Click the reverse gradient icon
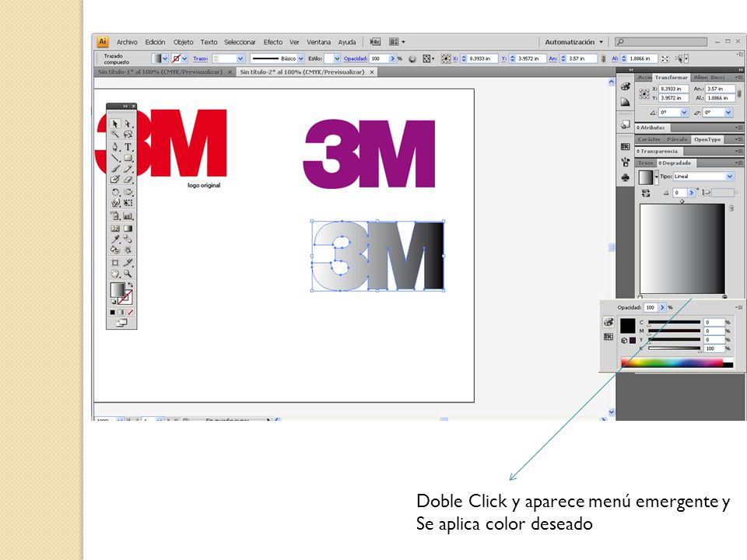This screenshot has width=747, height=560. pos(646,193)
